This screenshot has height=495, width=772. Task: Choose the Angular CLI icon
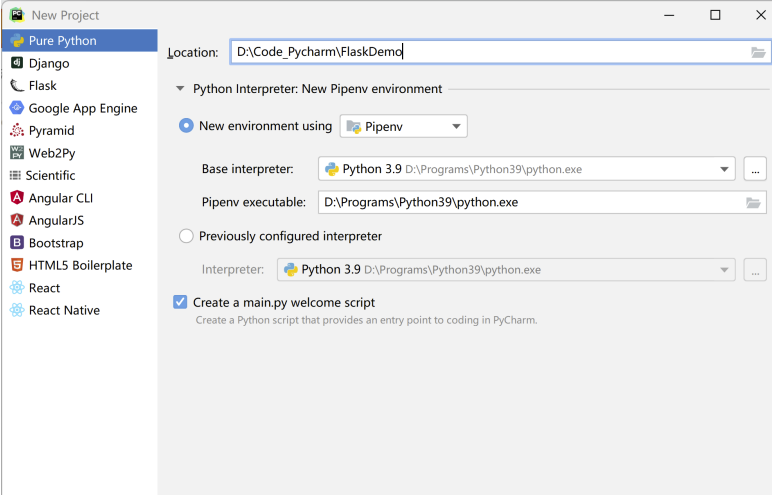(x=17, y=198)
